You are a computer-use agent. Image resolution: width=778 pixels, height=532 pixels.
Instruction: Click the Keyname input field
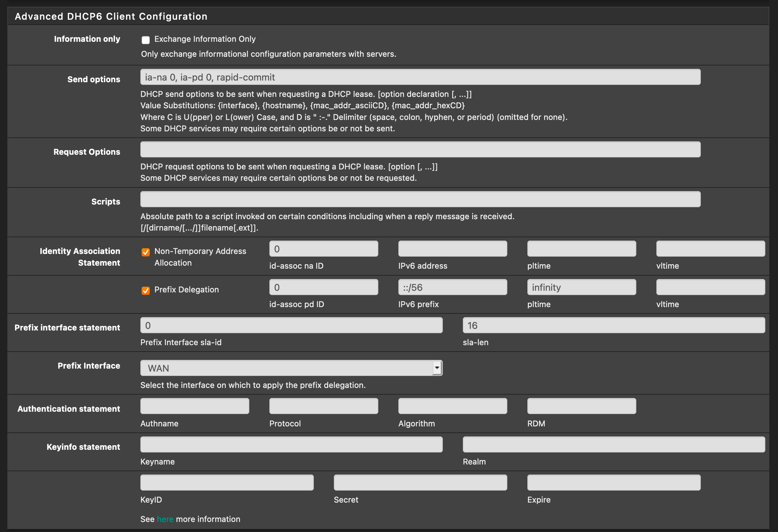point(291,445)
